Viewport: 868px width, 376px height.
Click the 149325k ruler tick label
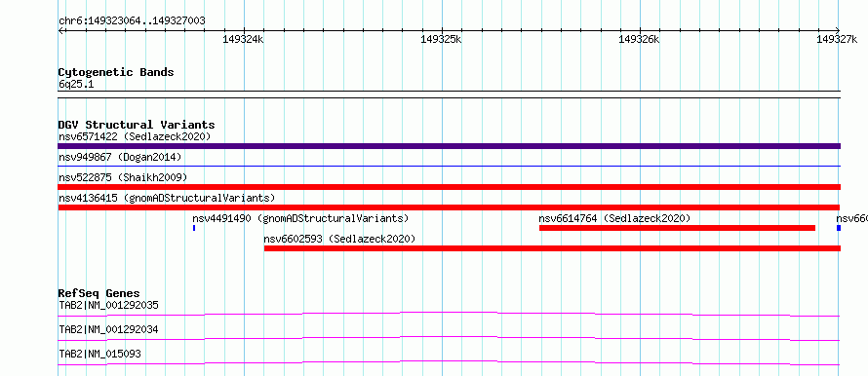[x=441, y=40]
